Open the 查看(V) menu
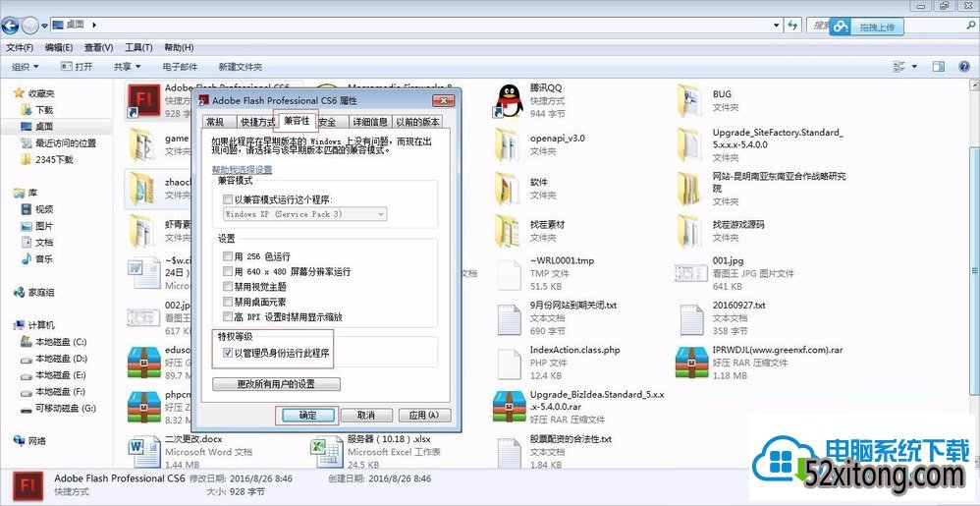The width and height of the screenshot is (980, 506). (99, 47)
